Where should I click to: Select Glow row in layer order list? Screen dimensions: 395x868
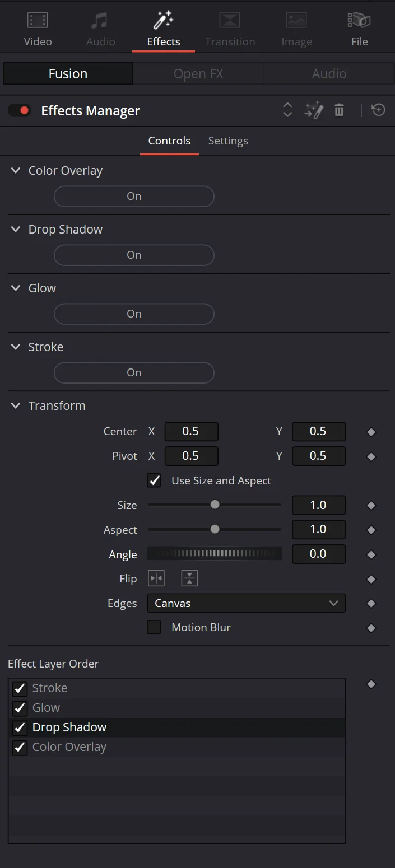[x=177, y=708]
